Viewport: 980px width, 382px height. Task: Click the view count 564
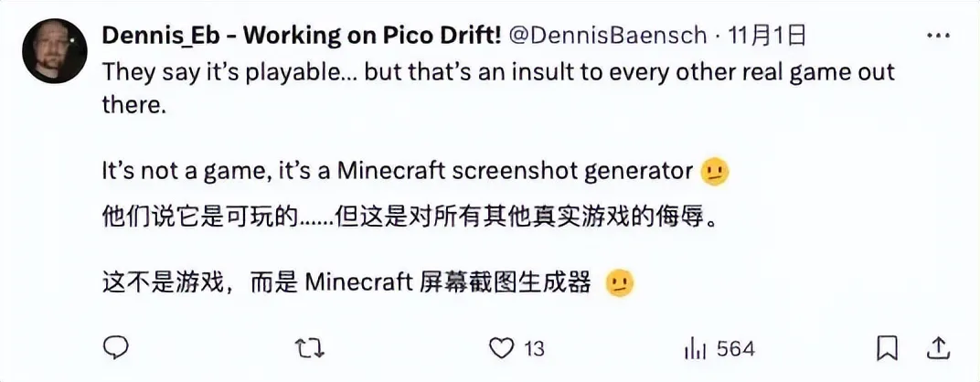(734, 348)
